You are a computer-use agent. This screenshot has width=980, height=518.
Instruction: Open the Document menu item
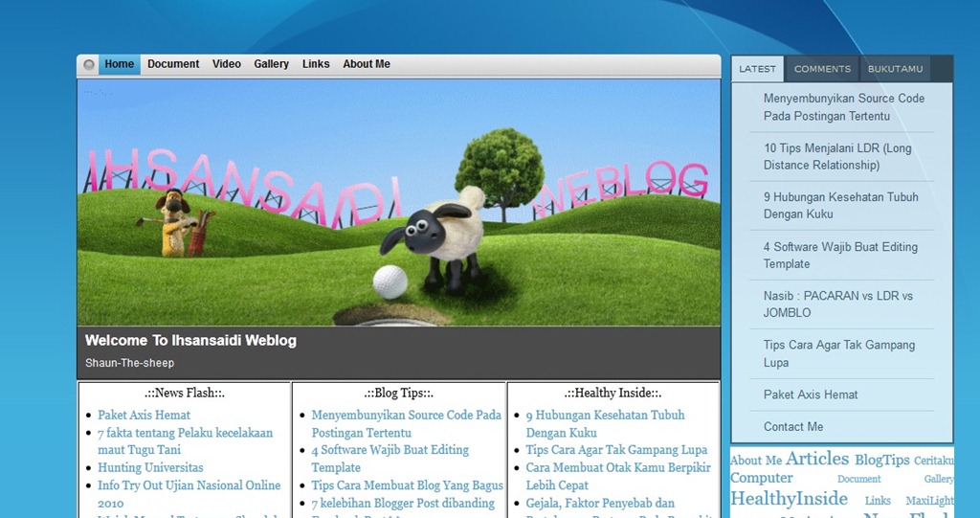click(173, 64)
